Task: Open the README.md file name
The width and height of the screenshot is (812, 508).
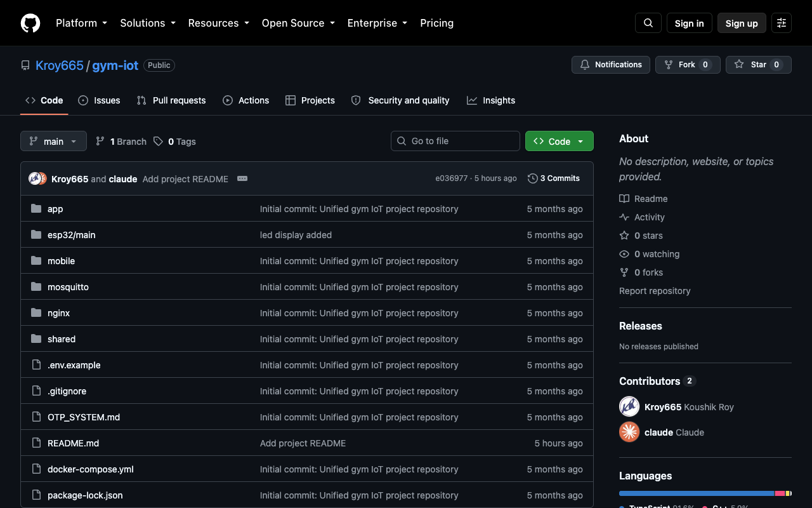Action: tap(73, 443)
